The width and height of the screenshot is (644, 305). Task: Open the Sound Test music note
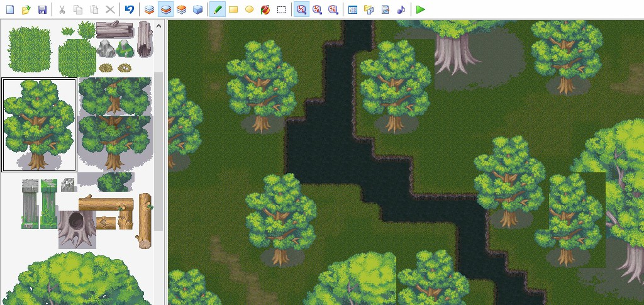(401, 9)
